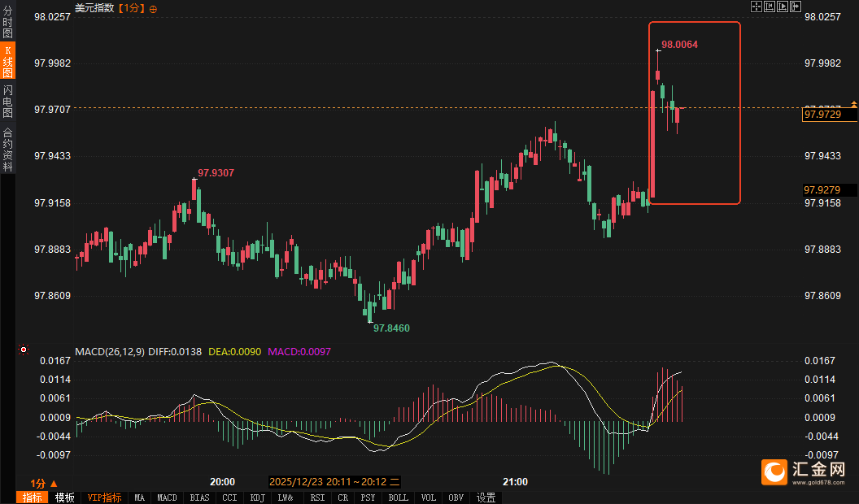This screenshot has width=859, height=504.
Task: Switch to the 分时图 tab
Action: 7,23
